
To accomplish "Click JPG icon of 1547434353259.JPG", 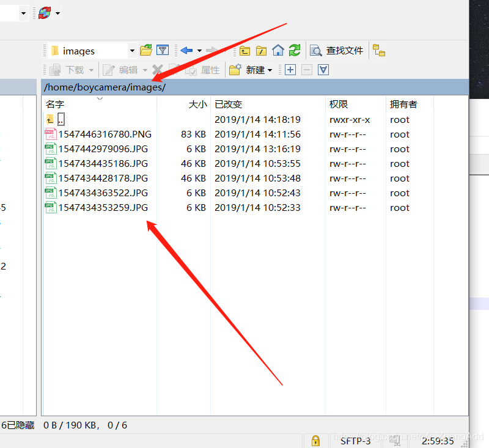I will (x=51, y=207).
